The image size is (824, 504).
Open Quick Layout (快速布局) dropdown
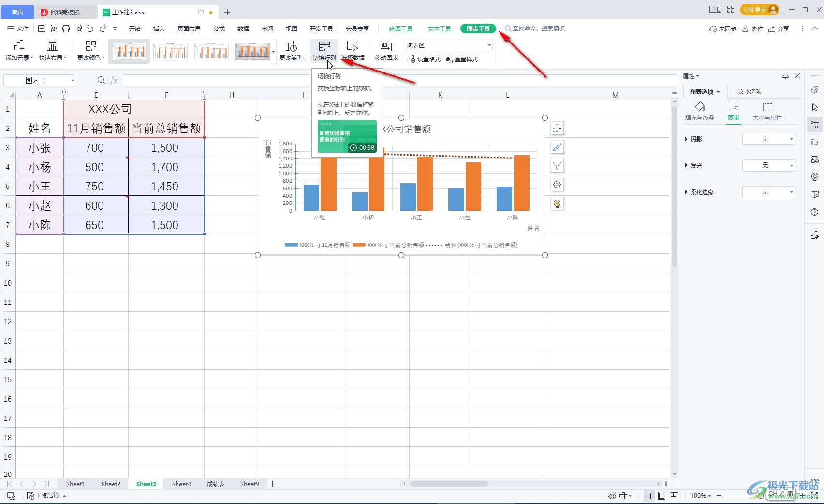click(52, 51)
